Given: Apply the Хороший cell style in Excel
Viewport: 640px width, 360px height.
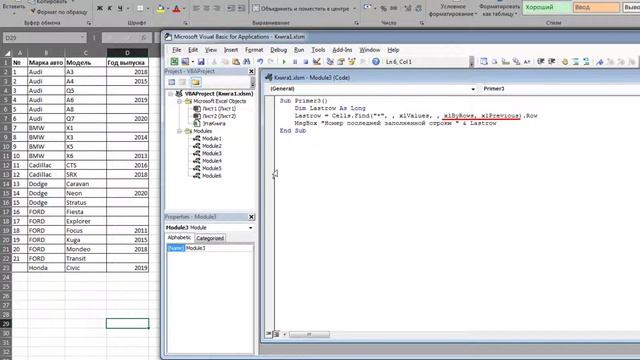Looking at the screenshot, I should 546,7.
